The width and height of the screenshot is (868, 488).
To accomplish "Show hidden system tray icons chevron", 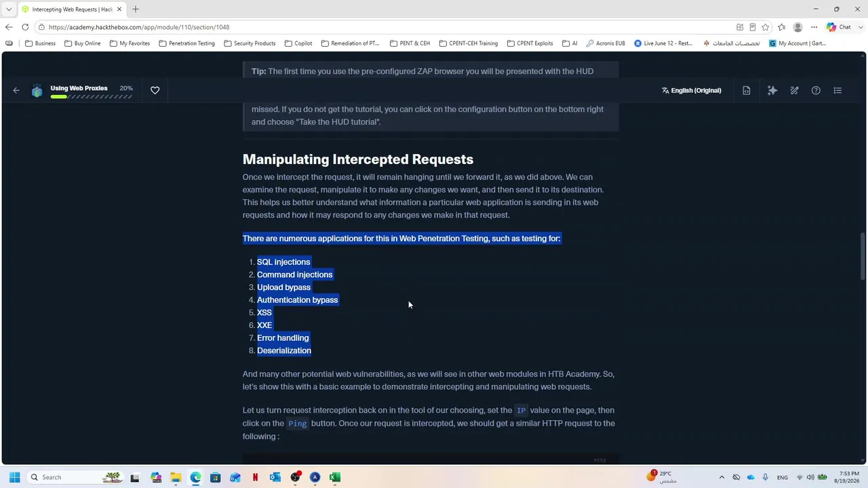I will [x=722, y=477].
